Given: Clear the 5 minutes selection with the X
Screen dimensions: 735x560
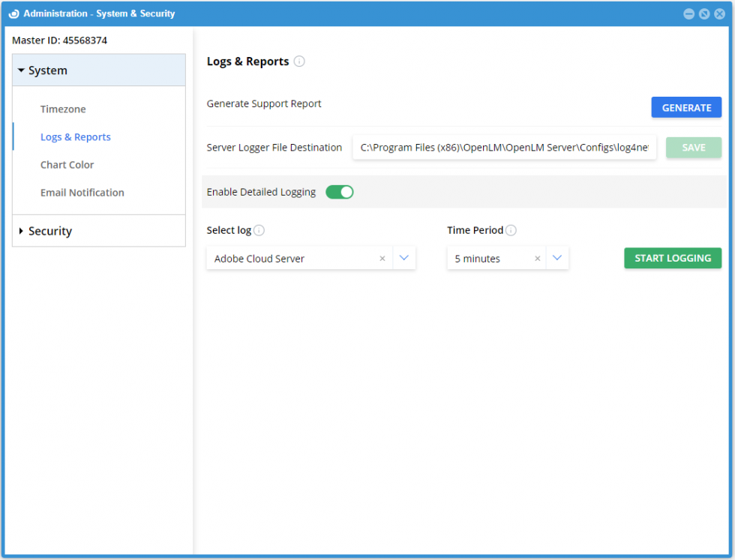Looking at the screenshot, I should [537, 258].
